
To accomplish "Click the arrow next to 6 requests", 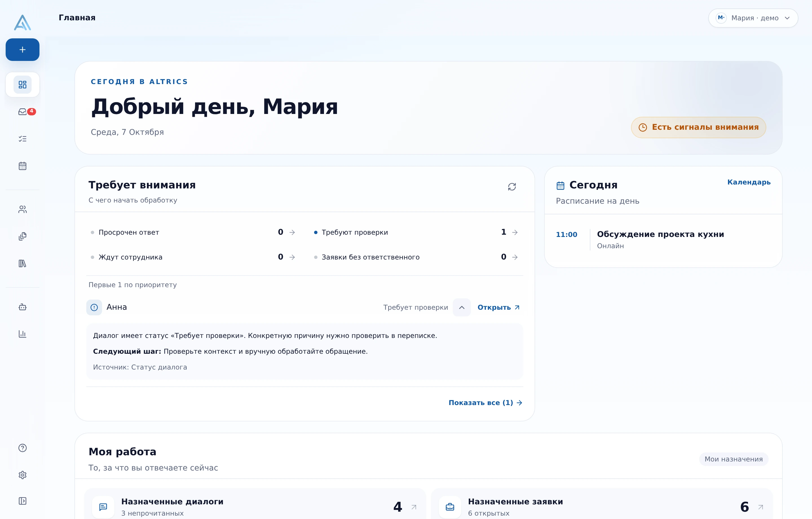I will click(x=760, y=507).
